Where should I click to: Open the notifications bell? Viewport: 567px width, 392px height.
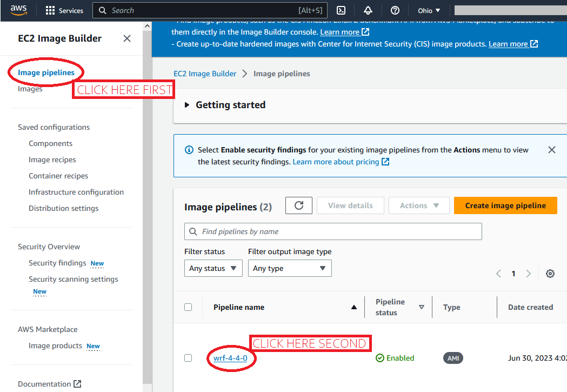[x=368, y=10]
